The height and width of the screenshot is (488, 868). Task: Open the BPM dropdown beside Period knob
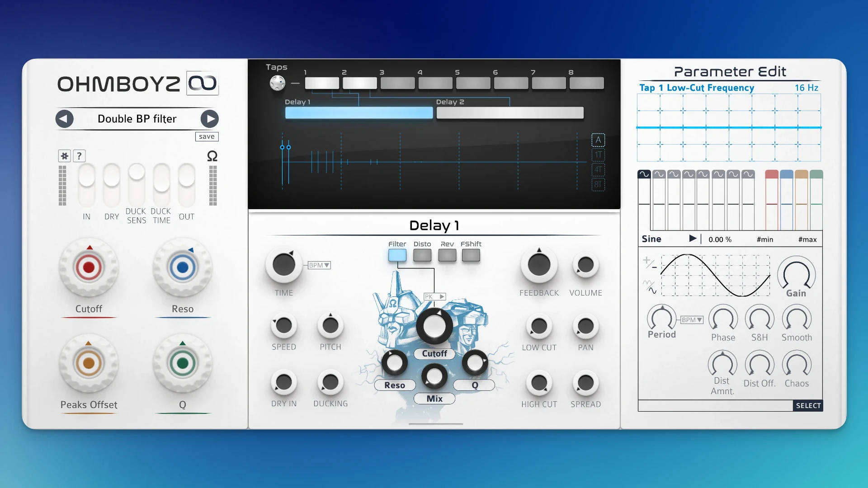pos(692,320)
